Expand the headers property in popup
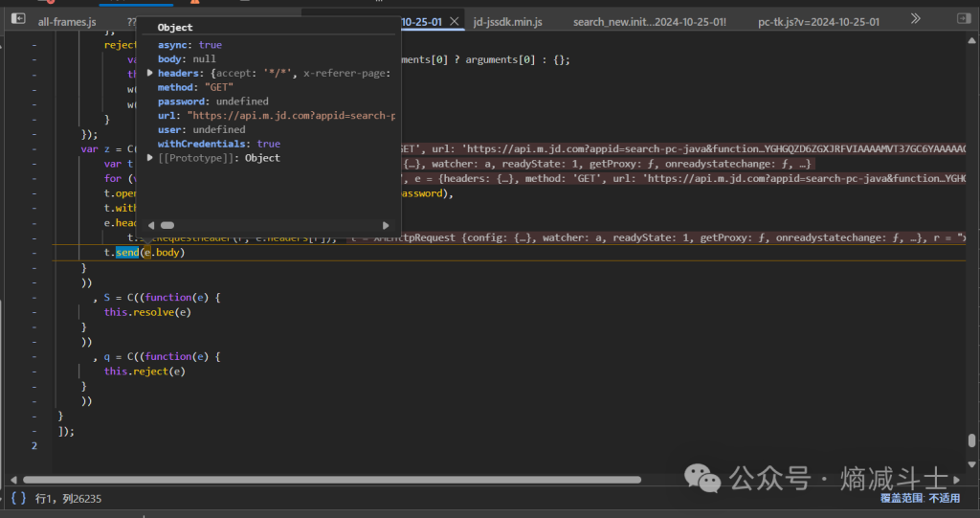 pyautogui.click(x=150, y=73)
